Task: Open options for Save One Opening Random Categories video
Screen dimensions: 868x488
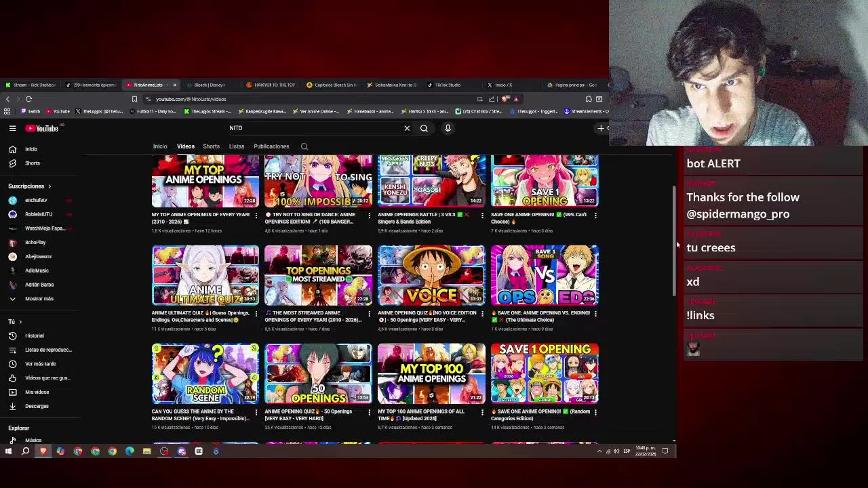Action: 595,412
